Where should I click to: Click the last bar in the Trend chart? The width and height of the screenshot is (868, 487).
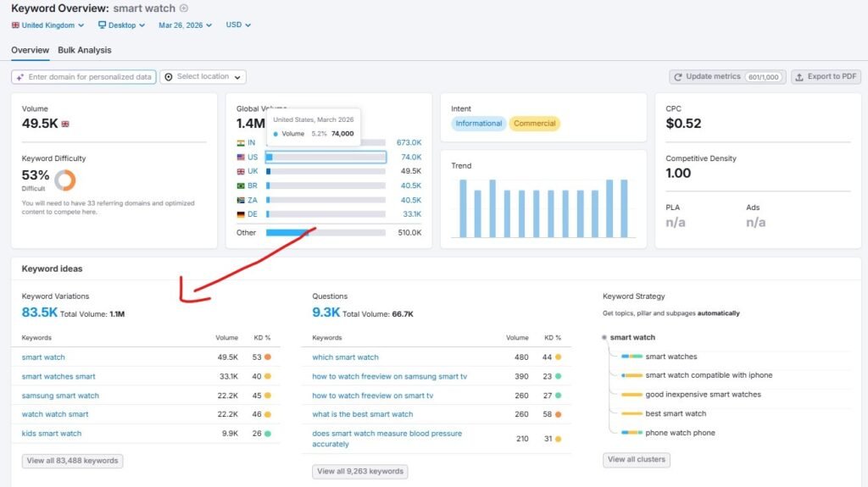624,208
